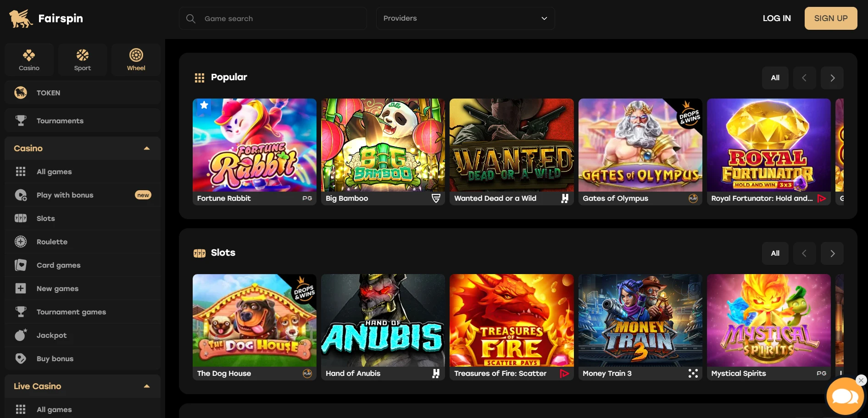Open the Hand of Anubis thumbnail
This screenshot has height=418, width=868.
(383, 320)
